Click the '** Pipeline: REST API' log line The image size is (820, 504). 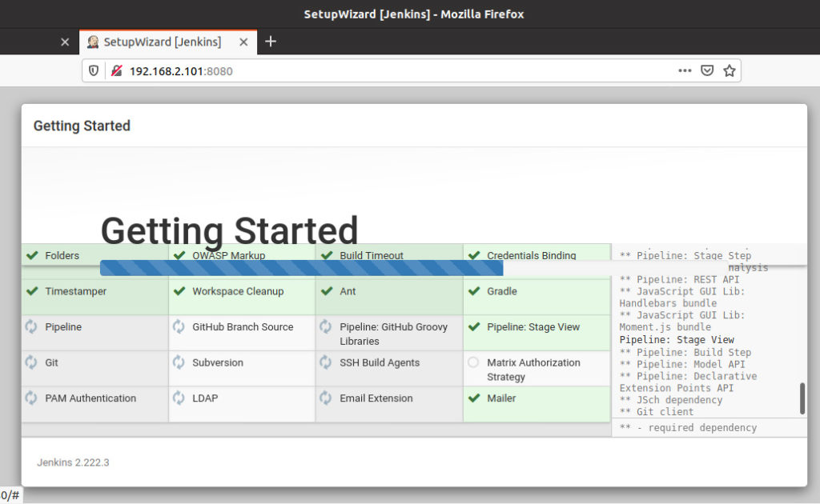pos(679,279)
